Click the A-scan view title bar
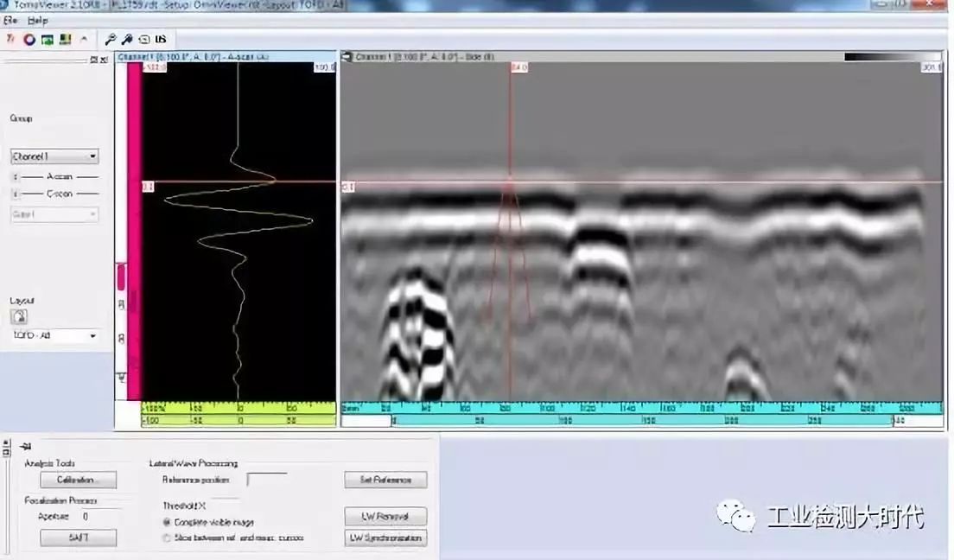Viewport: 954px width, 560px height. [x=226, y=57]
